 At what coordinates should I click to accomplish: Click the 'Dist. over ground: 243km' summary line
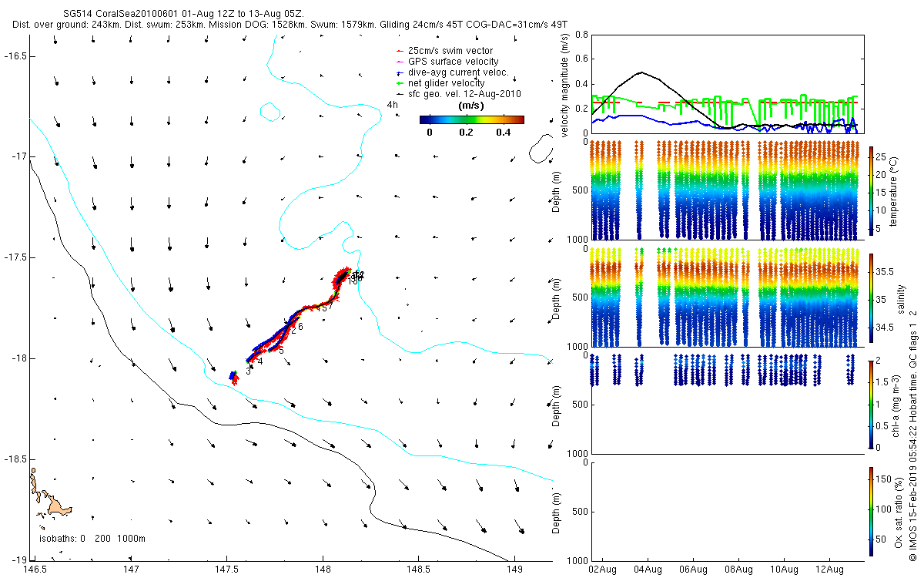pyautogui.click(x=290, y=25)
